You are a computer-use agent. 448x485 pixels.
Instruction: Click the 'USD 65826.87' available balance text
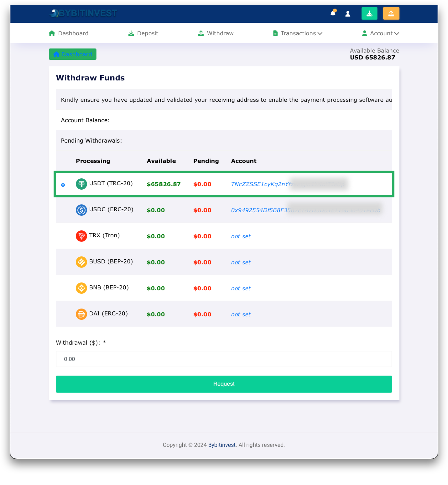coord(373,58)
